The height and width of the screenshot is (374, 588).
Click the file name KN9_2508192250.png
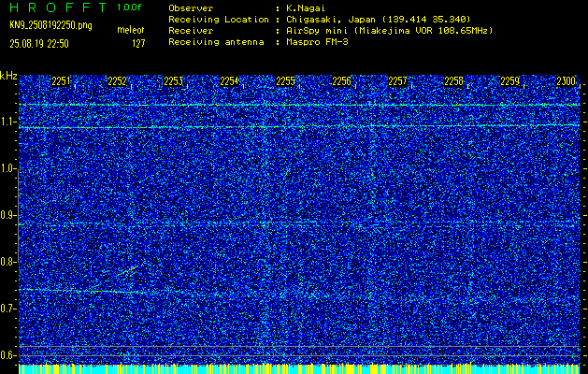point(50,25)
